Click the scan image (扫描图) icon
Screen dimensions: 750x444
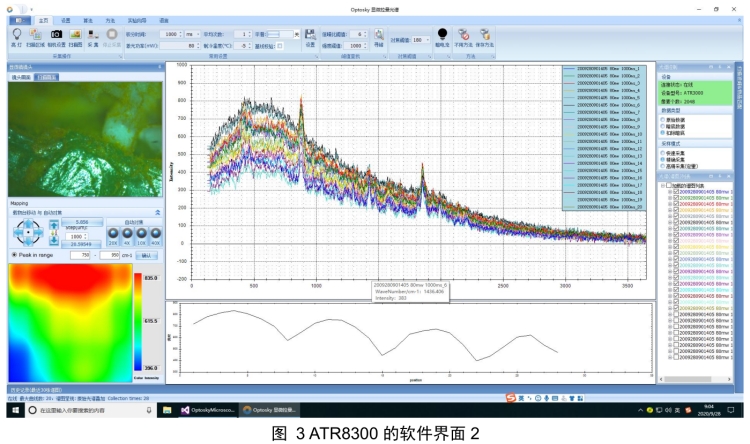(x=75, y=34)
